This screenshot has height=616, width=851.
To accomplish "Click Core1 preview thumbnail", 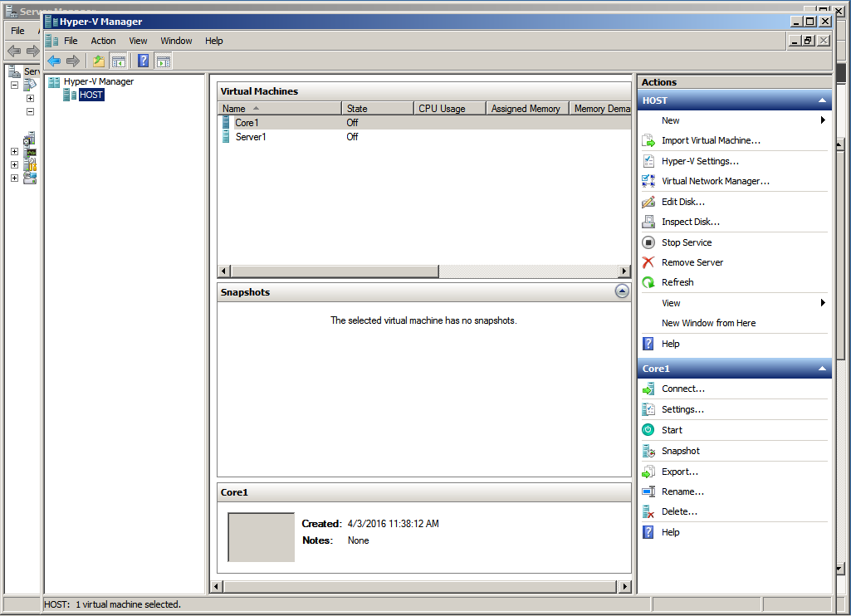I will (x=261, y=537).
